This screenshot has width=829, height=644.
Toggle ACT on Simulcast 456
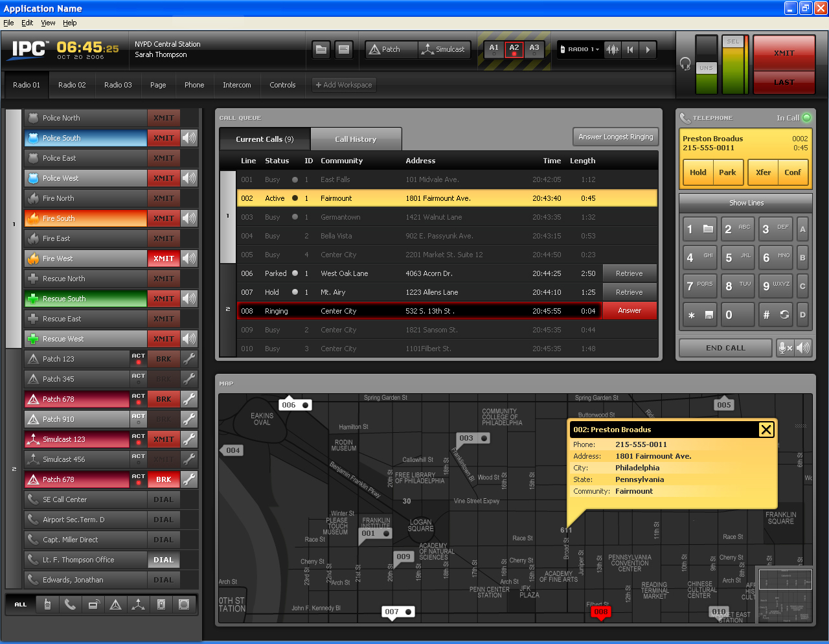(138, 459)
